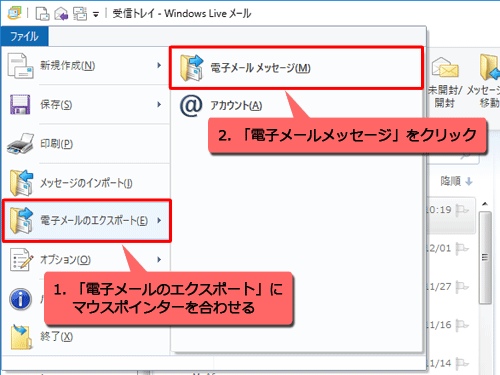Screen dimensions: 500x375
Task: Select the 印刷(P) menu entry
Action: coord(86,144)
